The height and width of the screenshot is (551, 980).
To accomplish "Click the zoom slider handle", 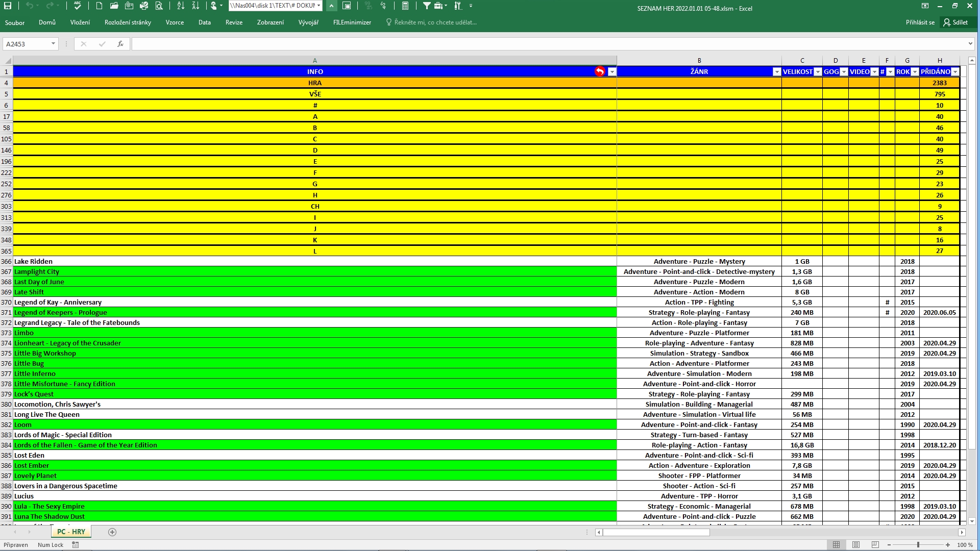I will (x=918, y=545).
